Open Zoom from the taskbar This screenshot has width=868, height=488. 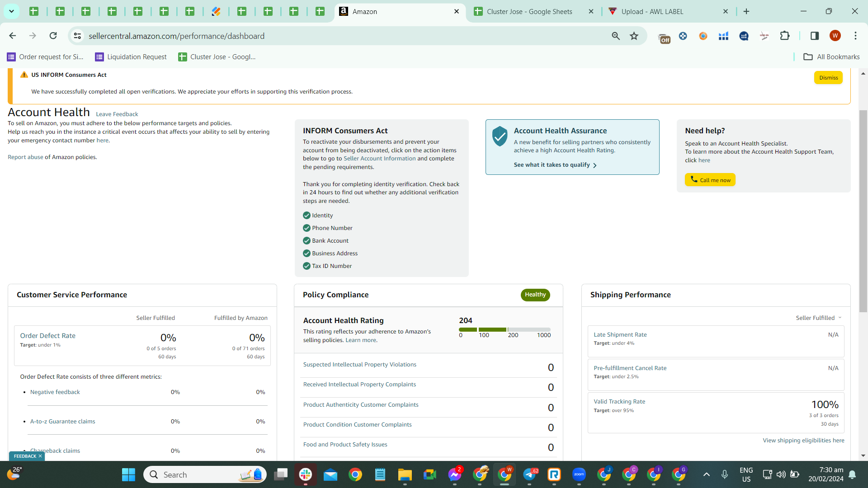point(579,474)
